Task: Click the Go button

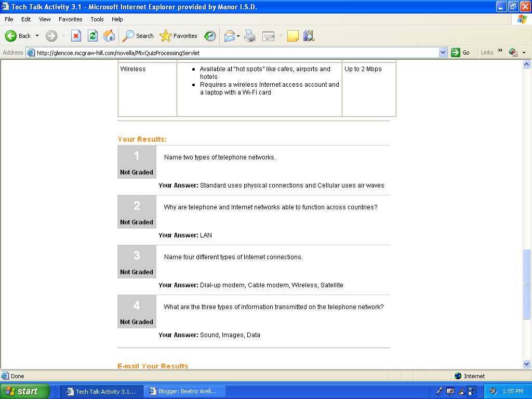Action: tap(460, 52)
